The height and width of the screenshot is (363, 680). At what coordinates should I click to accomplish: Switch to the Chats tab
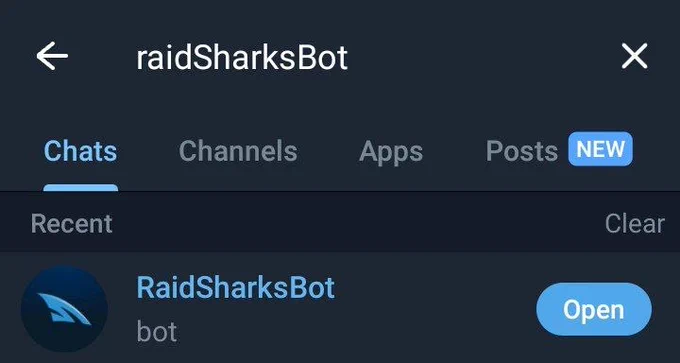point(80,151)
